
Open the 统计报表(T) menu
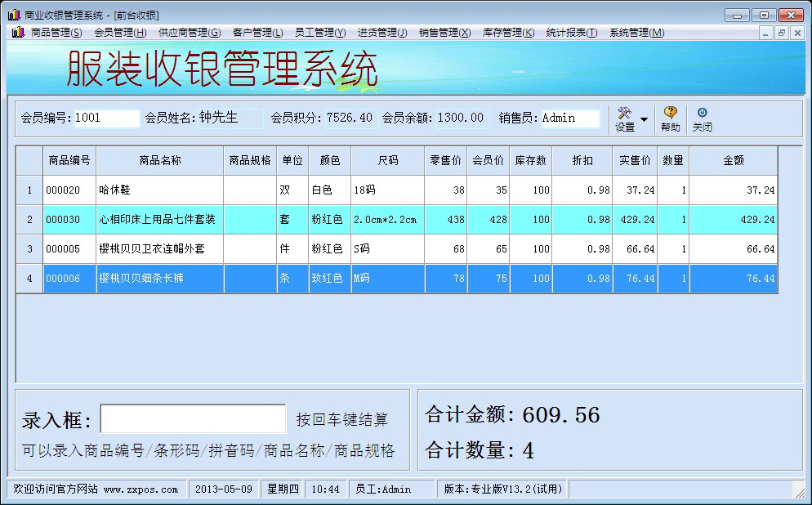tap(572, 33)
